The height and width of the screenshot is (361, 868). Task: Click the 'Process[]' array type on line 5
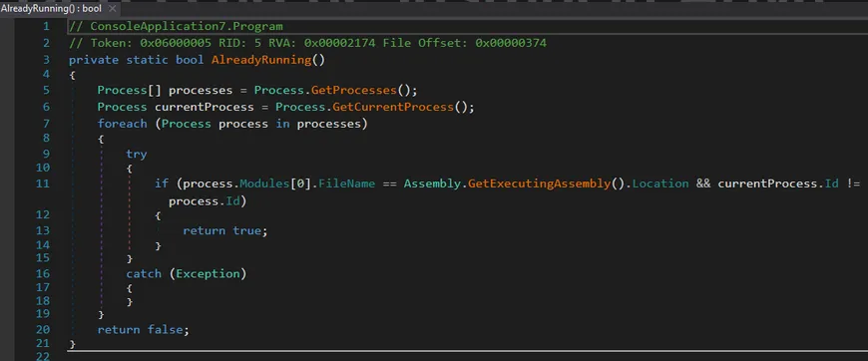130,90
